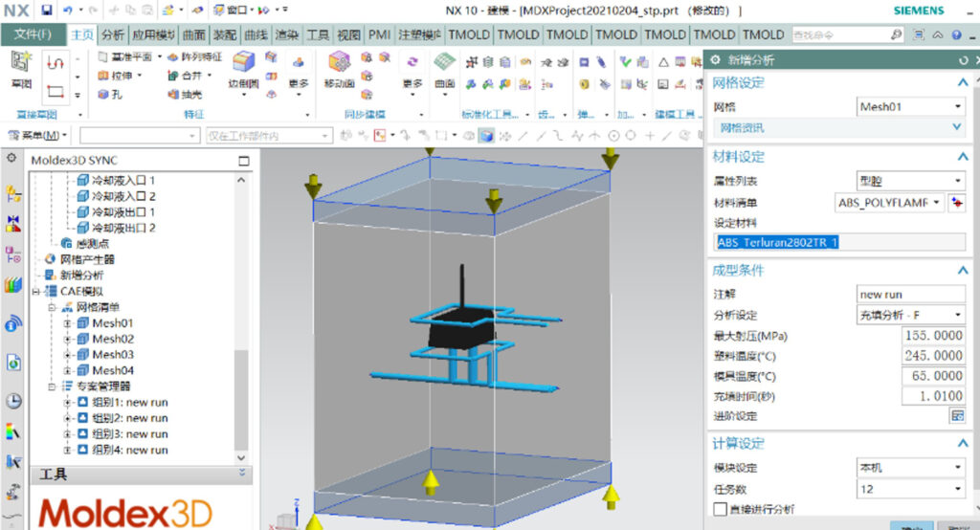The image size is (980, 530).
Task: Expand the 网格资讯 section
Action: click(x=957, y=127)
